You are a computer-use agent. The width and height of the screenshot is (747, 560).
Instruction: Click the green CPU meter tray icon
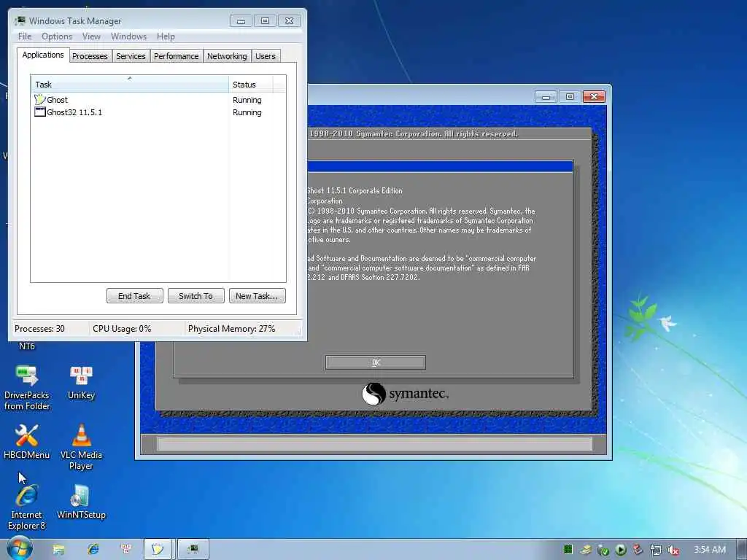(x=568, y=550)
